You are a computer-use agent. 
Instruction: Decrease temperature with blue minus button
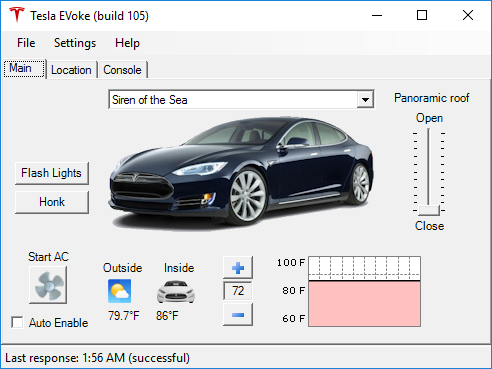(x=238, y=314)
